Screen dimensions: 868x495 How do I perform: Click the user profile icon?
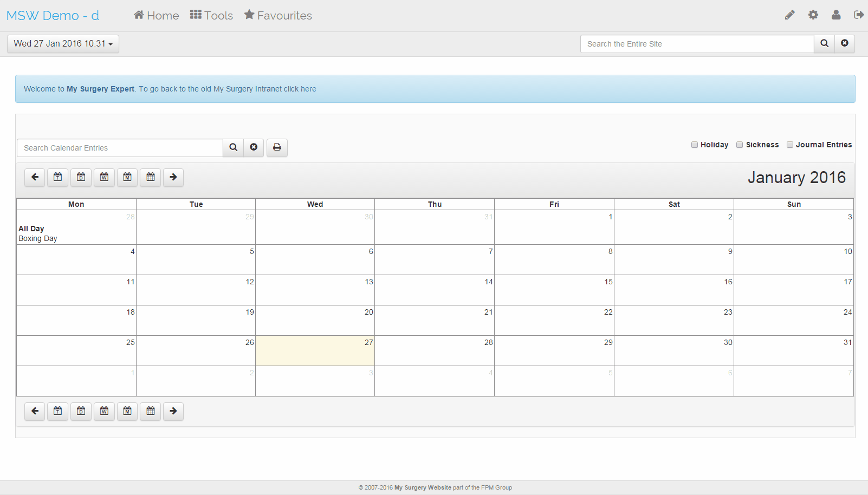pos(836,15)
